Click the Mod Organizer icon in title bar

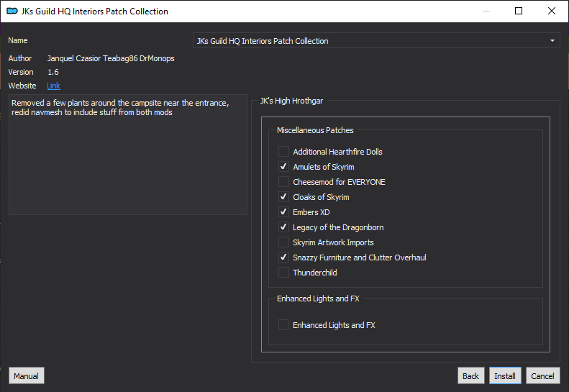point(12,12)
